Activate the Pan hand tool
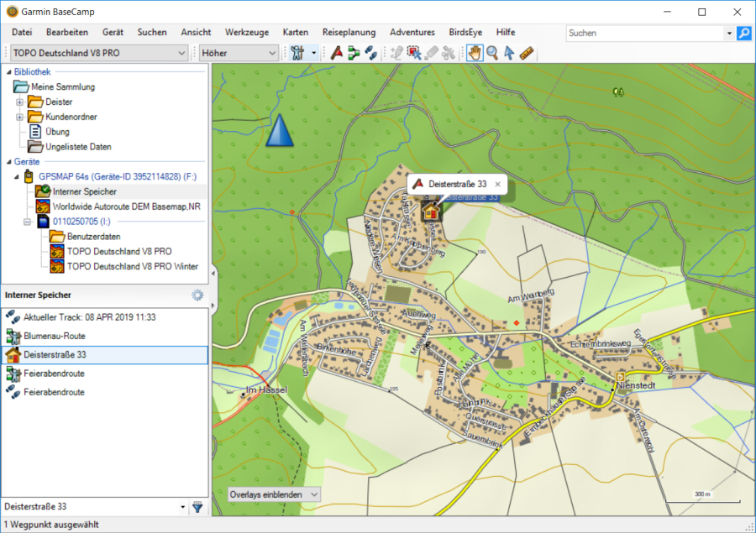Viewport: 756px width, 533px height. 475,53
